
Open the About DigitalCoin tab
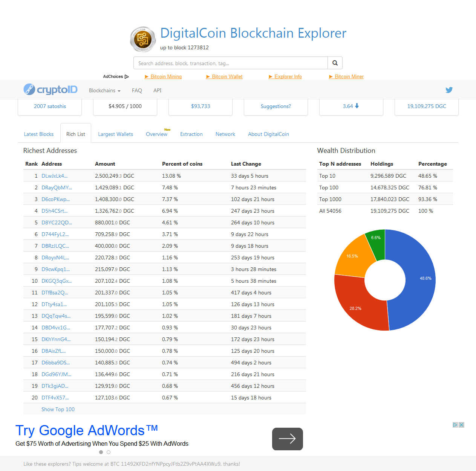(x=268, y=134)
